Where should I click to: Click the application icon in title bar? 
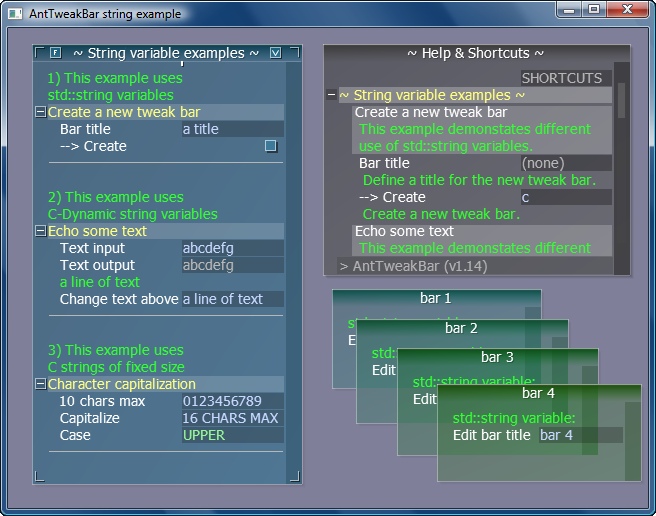[15, 14]
